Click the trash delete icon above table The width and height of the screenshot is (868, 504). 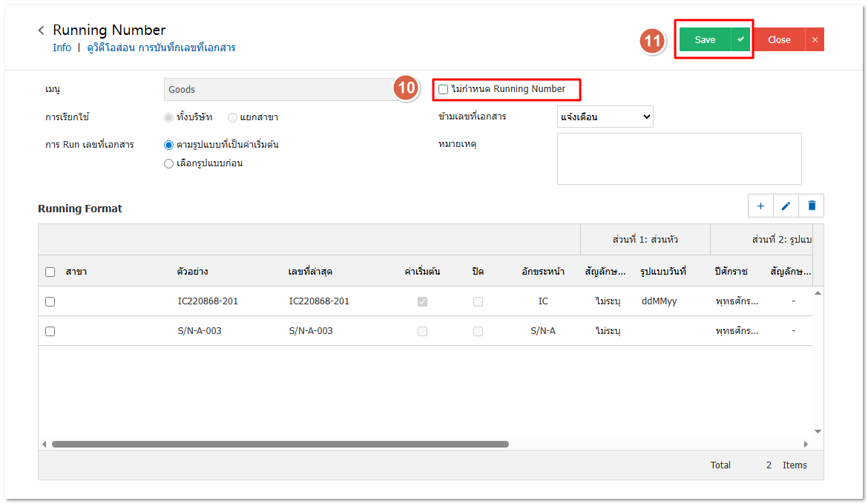812,206
